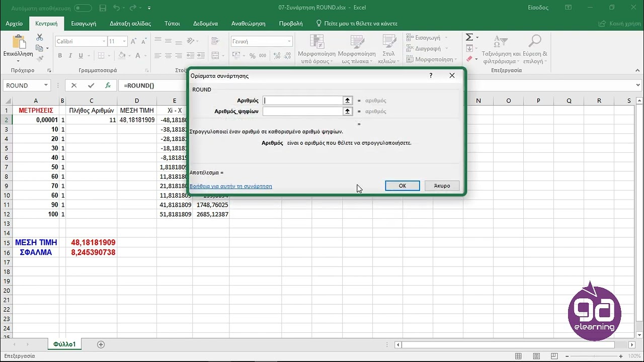Toggle the Αυτόματη αποθήκευση switch
Screen dimensions: 644x362
tap(83, 8)
